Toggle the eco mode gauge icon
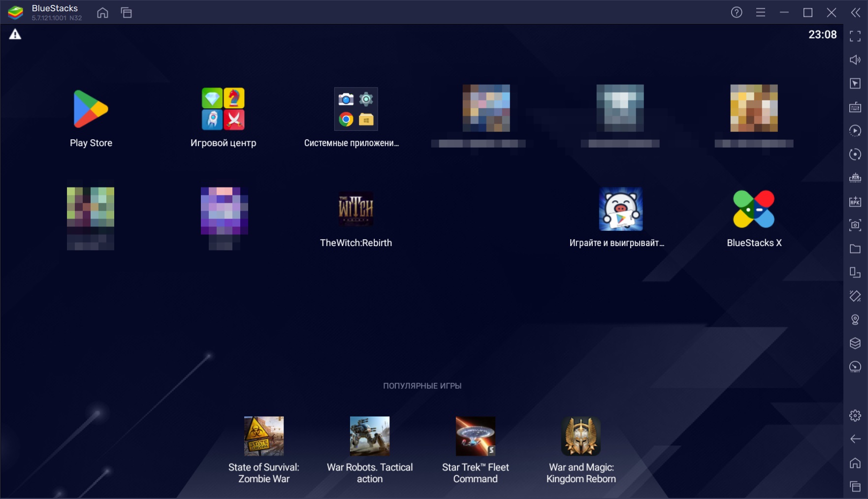The image size is (868, 499). pos(855,367)
